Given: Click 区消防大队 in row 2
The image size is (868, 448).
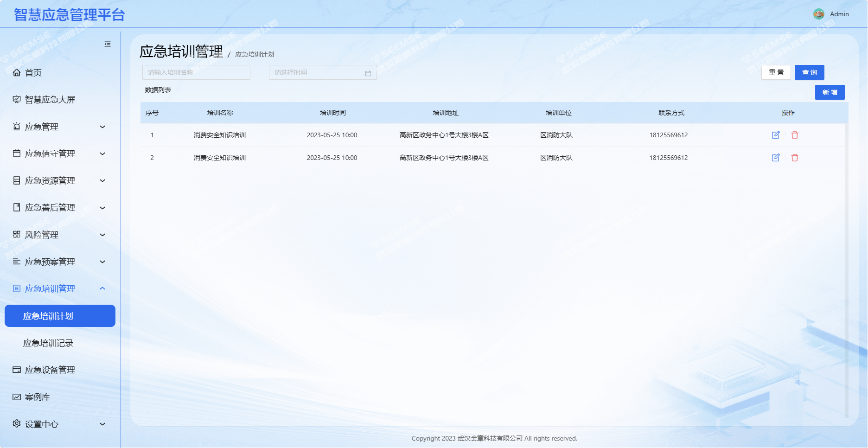Looking at the screenshot, I should pos(556,158).
